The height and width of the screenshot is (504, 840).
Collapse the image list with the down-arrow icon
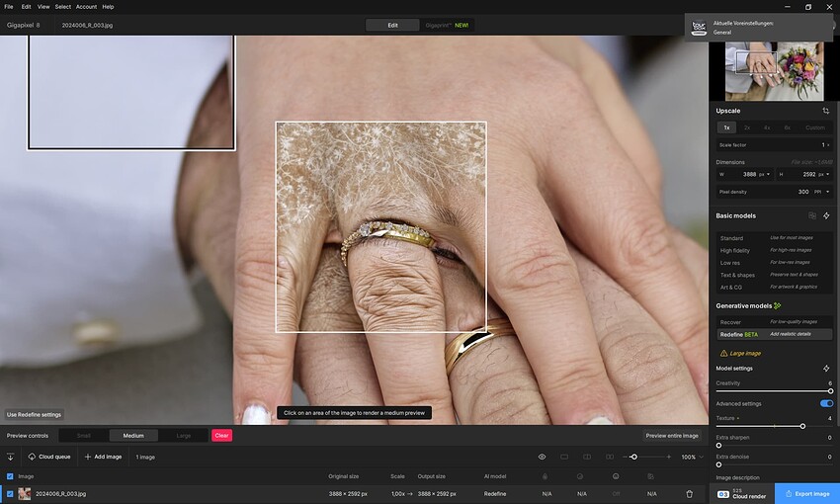tap(10, 457)
